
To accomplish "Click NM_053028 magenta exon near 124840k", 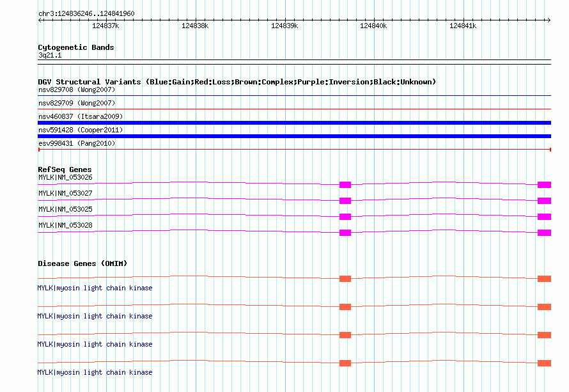I will [345, 233].
